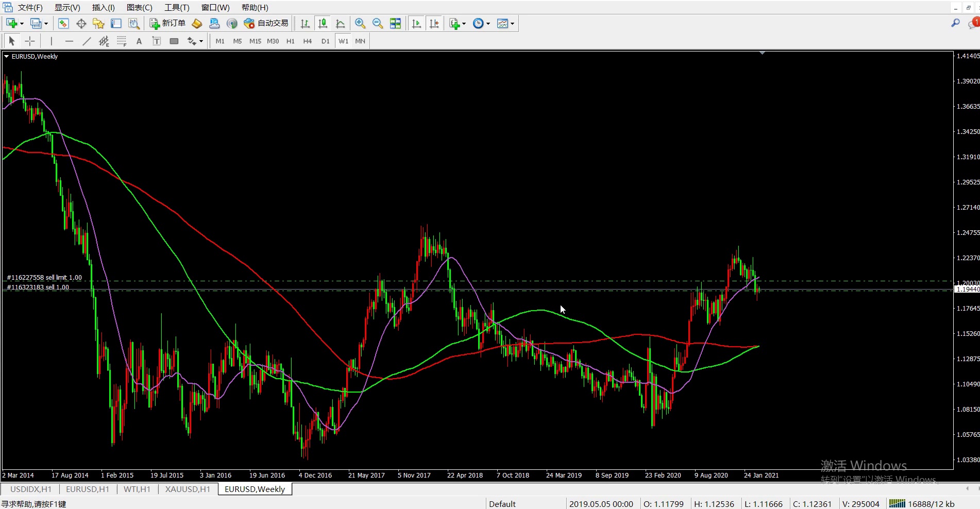This screenshot has height=509, width=980.
Task: Switch to the XAUUSD,H1 chart tab
Action: (x=188, y=489)
